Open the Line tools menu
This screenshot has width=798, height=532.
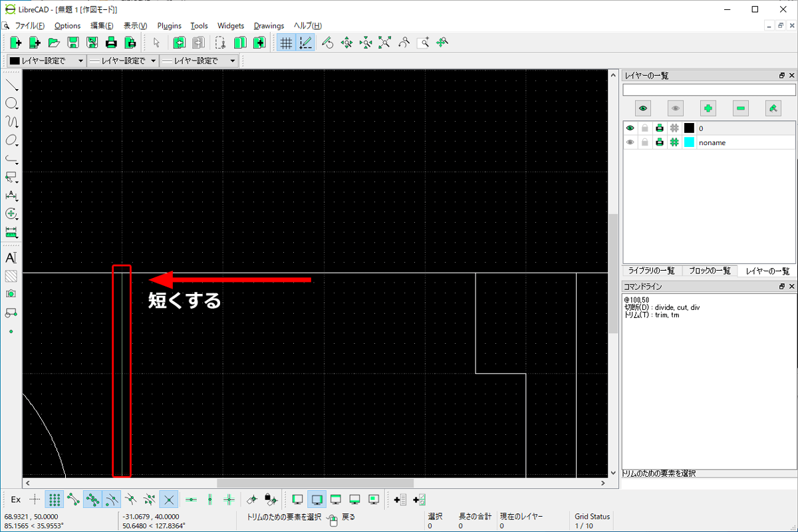(x=11, y=85)
